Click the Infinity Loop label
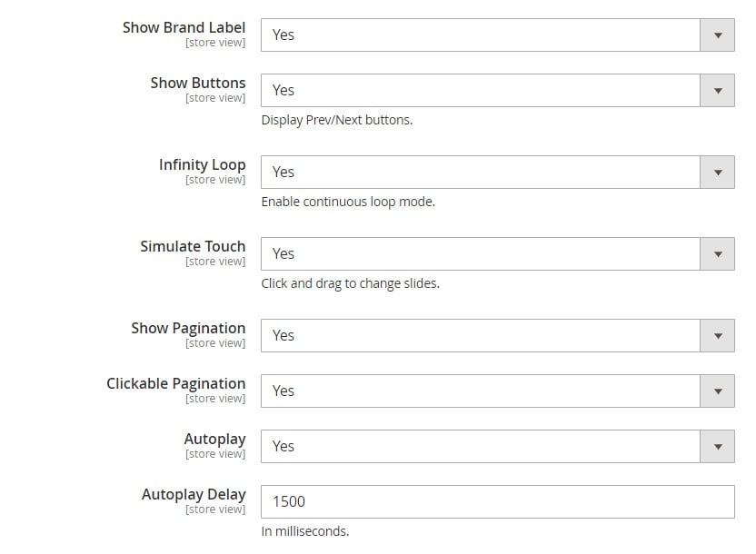756x554 pixels. click(203, 164)
